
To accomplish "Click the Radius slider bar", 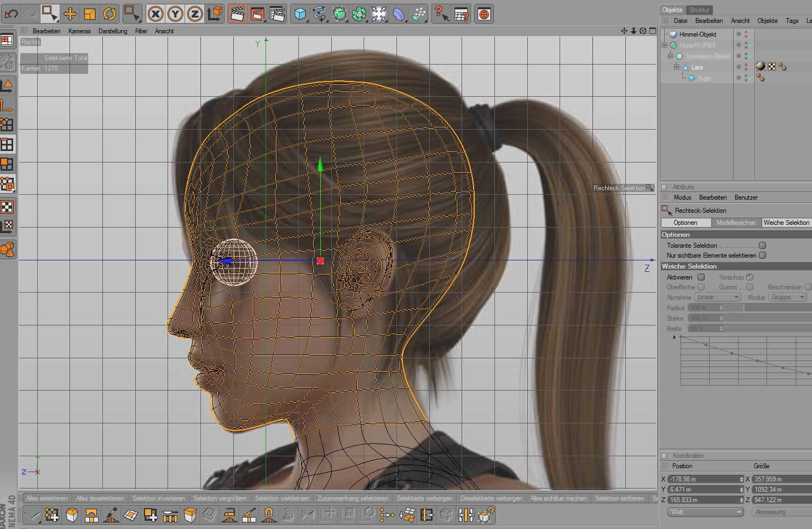I will (x=769, y=307).
